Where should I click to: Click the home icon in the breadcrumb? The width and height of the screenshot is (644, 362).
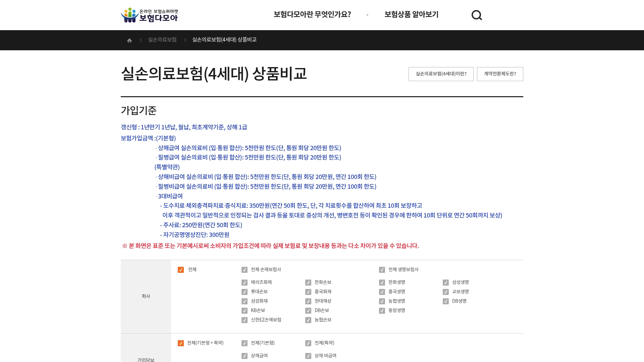[x=129, y=40]
